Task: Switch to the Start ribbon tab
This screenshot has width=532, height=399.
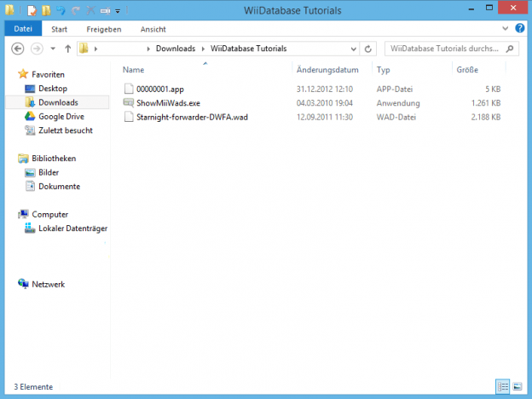Action: (x=59, y=30)
